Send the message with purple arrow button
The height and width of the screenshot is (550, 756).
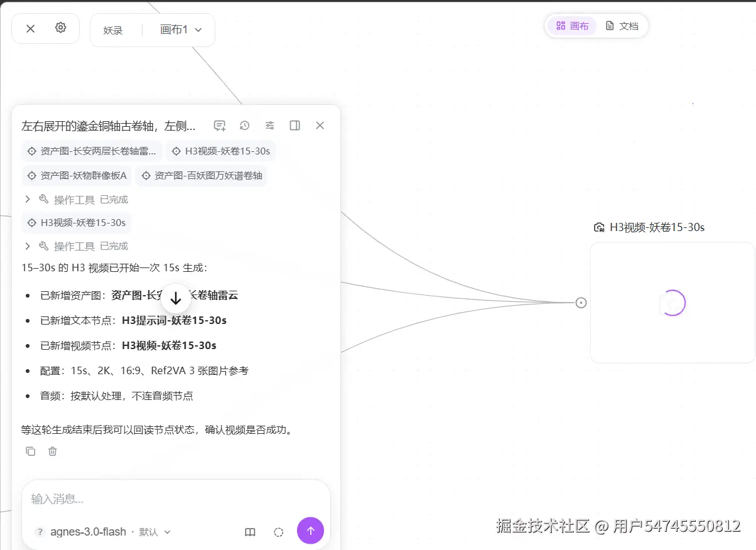click(x=310, y=531)
